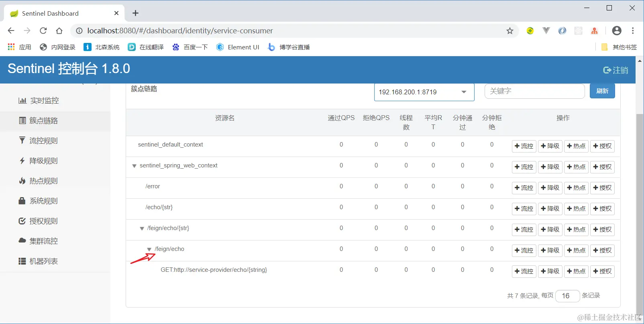Open 机器列表 in the sidebar

(39, 261)
